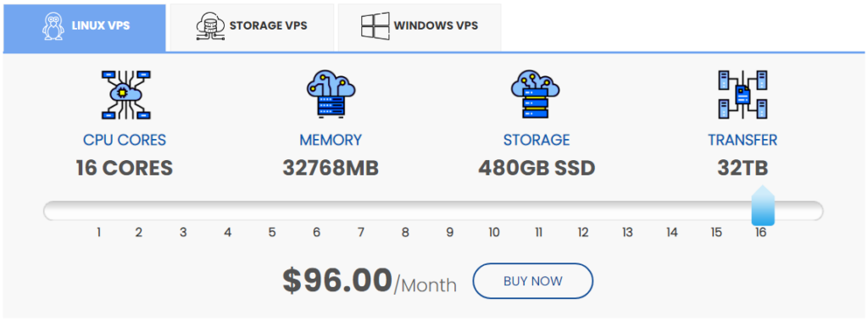Click the Buy Now button

pyautogui.click(x=532, y=281)
